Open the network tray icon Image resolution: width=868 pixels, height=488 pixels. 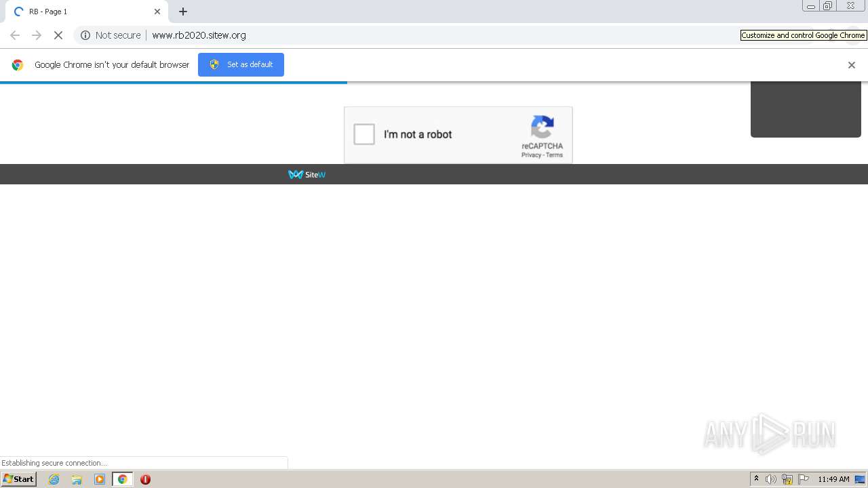(x=787, y=479)
